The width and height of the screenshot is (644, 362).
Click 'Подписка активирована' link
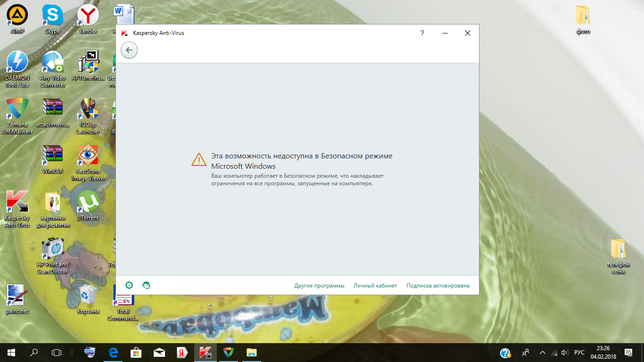click(x=438, y=286)
